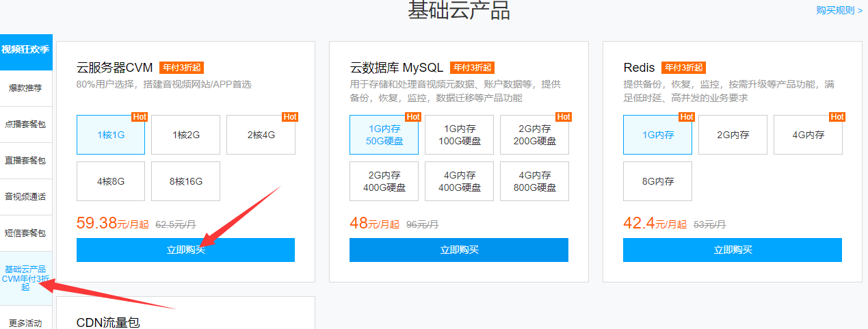Viewport: 868px width, 329px height.
Task: Select CVM 4核8G configuration
Action: pyautogui.click(x=111, y=181)
